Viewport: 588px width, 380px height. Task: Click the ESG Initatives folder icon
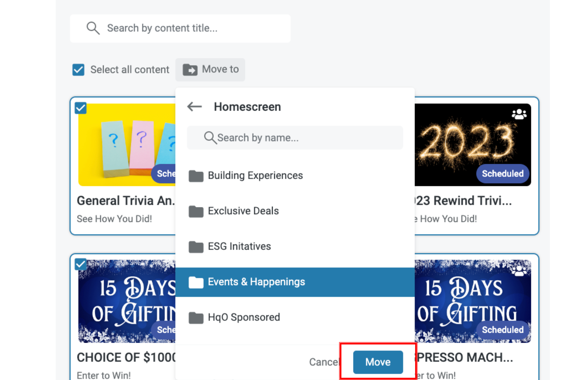pos(196,247)
